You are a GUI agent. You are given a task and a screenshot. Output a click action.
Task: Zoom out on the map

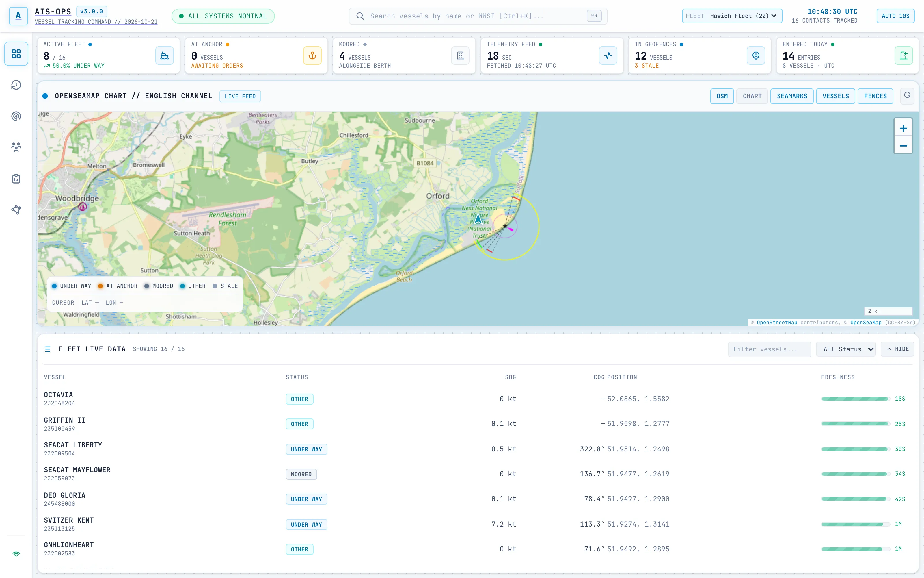tap(903, 146)
